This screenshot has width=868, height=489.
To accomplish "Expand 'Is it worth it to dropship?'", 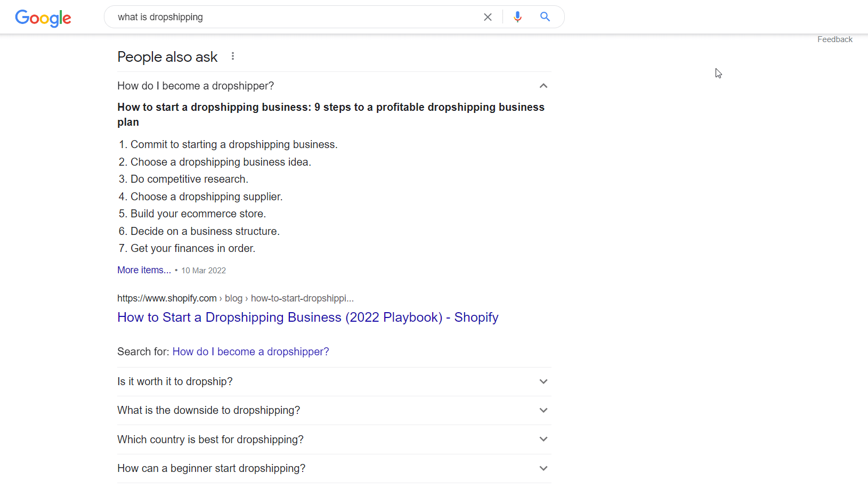I will point(543,381).
